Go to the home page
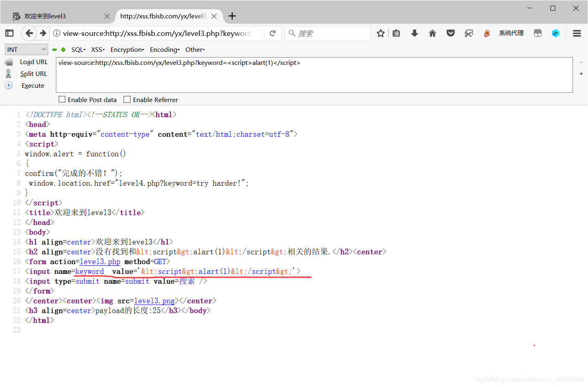 coord(433,33)
